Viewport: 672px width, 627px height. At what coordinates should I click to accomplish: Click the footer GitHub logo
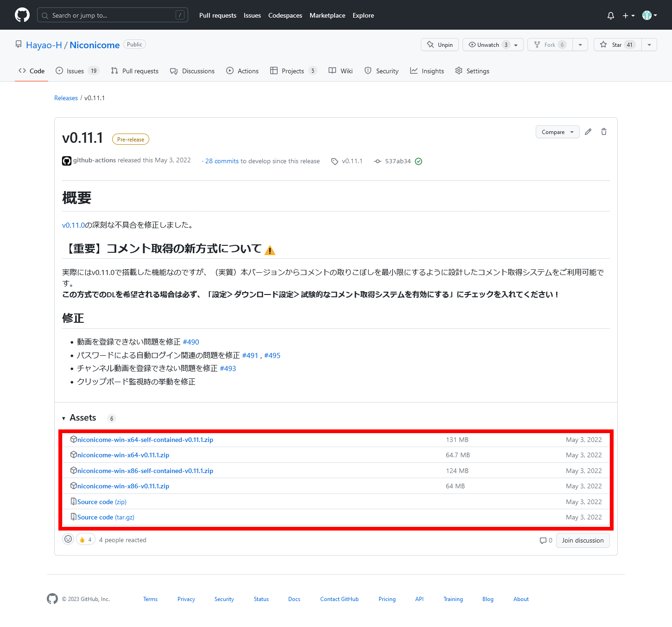coord(52,599)
